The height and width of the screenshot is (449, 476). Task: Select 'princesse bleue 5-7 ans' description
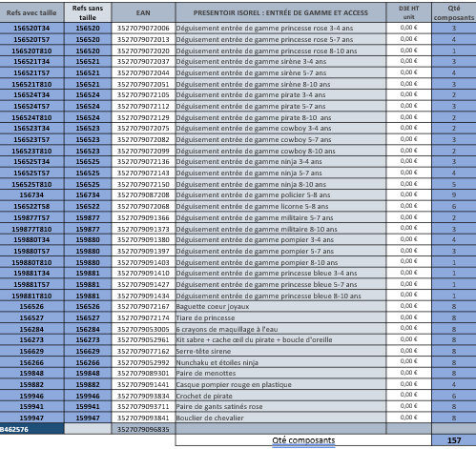pos(280,284)
